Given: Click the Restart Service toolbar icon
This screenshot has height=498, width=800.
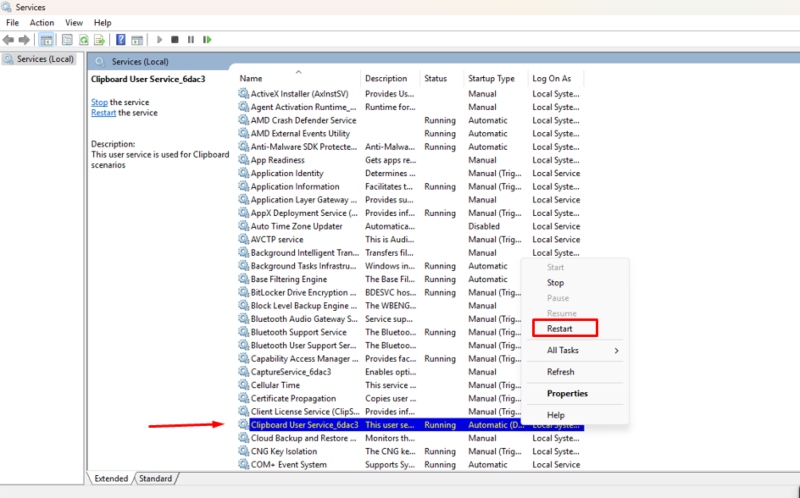Looking at the screenshot, I should pyautogui.click(x=207, y=40).
